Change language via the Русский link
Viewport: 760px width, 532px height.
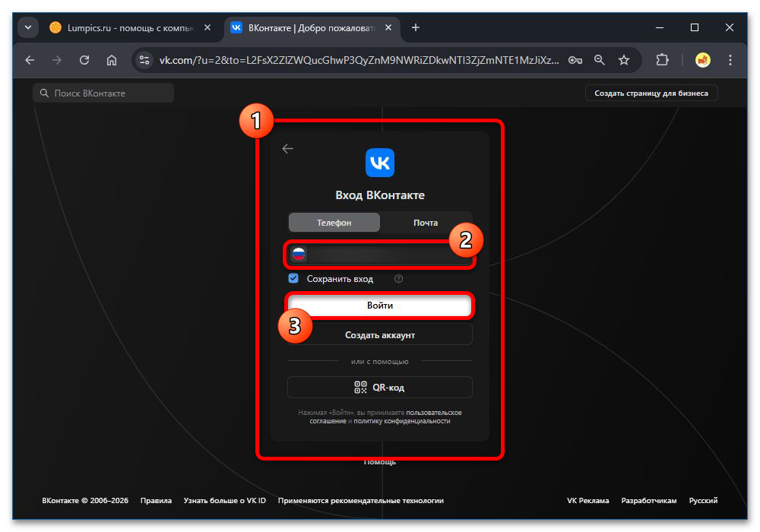click(703, 501)
